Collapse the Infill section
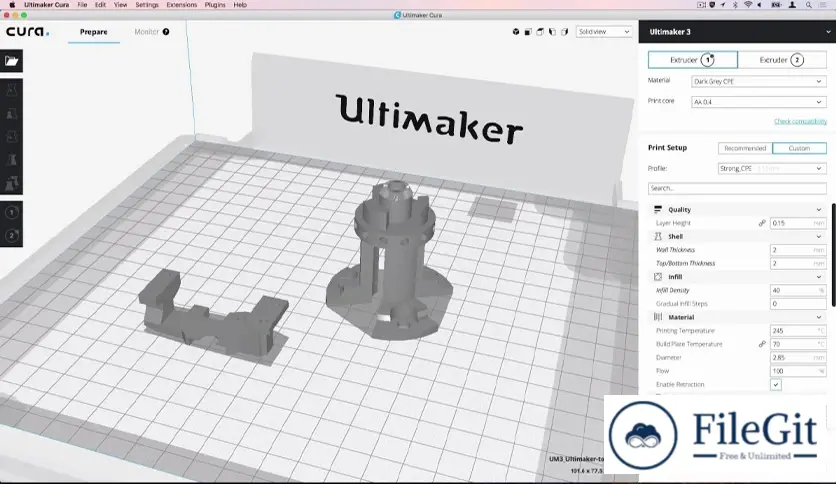 pyautogui.click(x=819, y=277)
